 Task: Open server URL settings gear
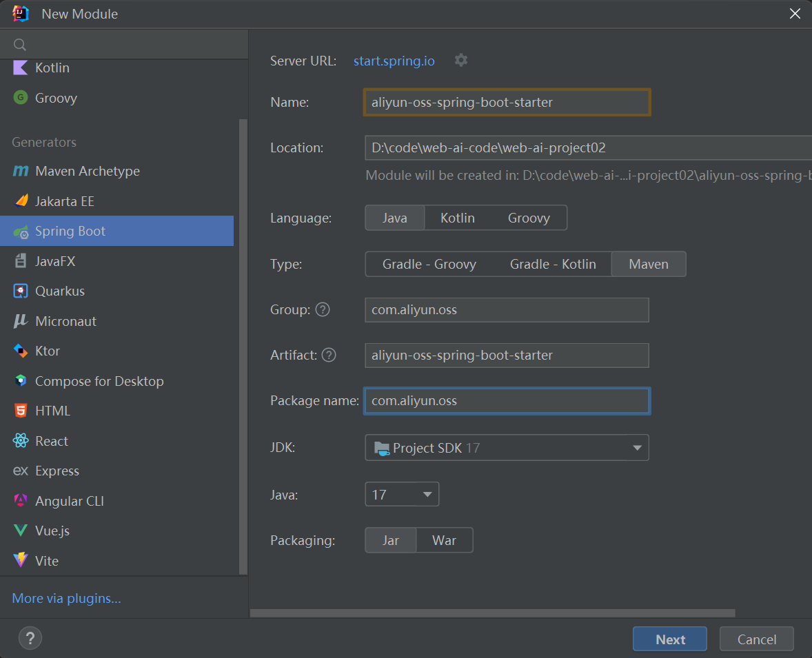[x=461, y=61]
